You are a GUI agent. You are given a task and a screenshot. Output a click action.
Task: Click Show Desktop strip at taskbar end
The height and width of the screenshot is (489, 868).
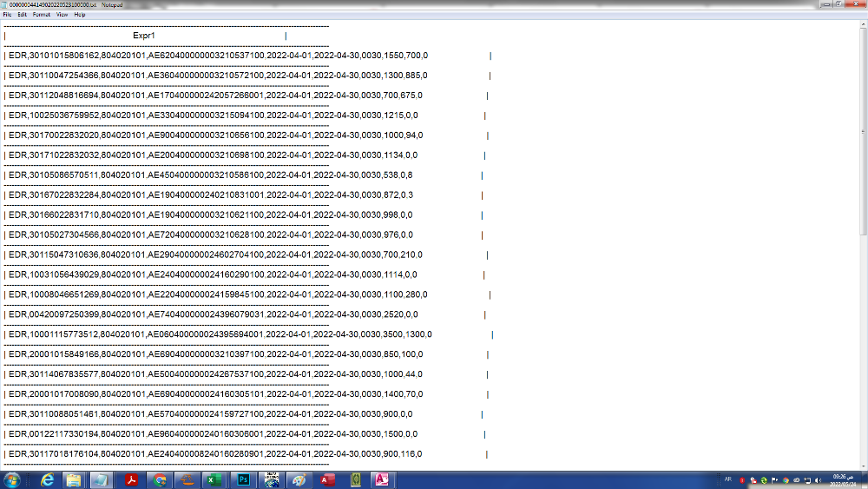(865, 479)
